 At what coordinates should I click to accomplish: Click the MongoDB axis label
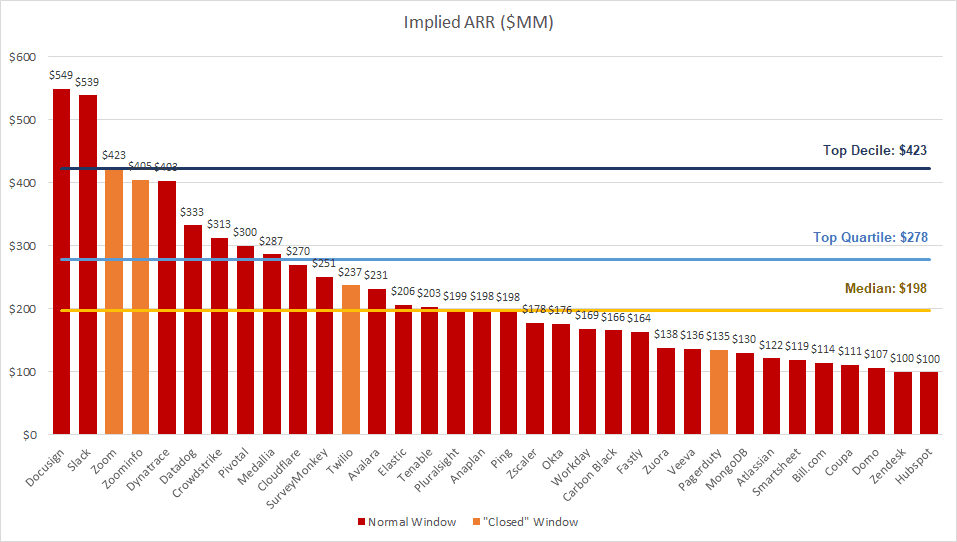(x=726, y=469)
